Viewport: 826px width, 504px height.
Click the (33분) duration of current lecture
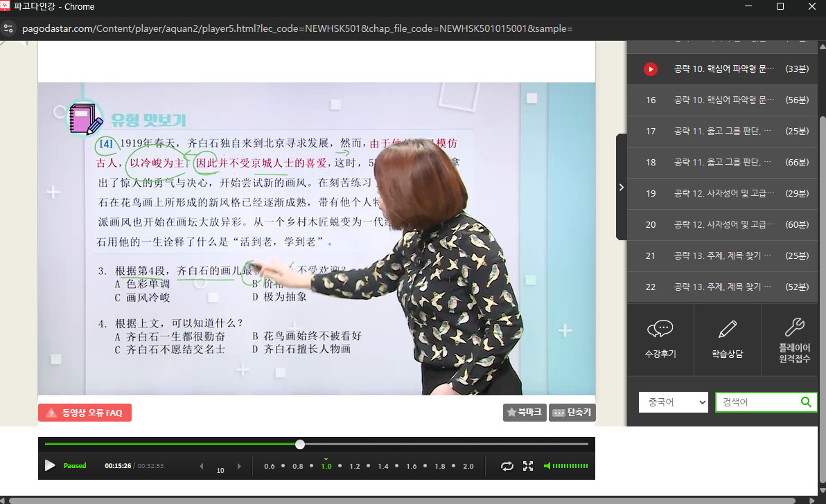click(x=797, y=69)
